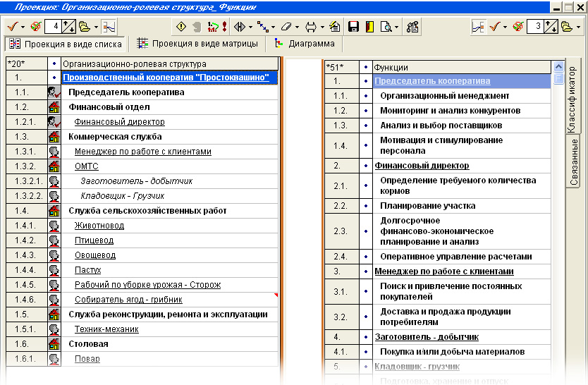Click the yellow warning diamond toolbar icon
Screen dimensions: 588x385
(x=181, y=27)
